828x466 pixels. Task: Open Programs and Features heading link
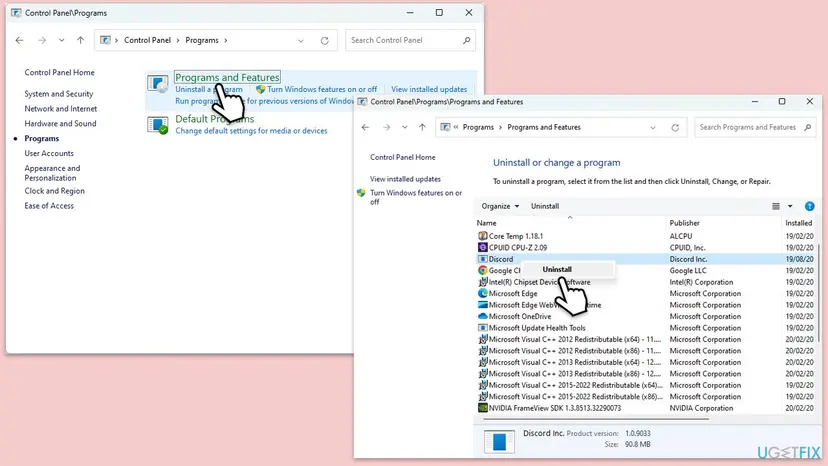[x=227, y=77]
